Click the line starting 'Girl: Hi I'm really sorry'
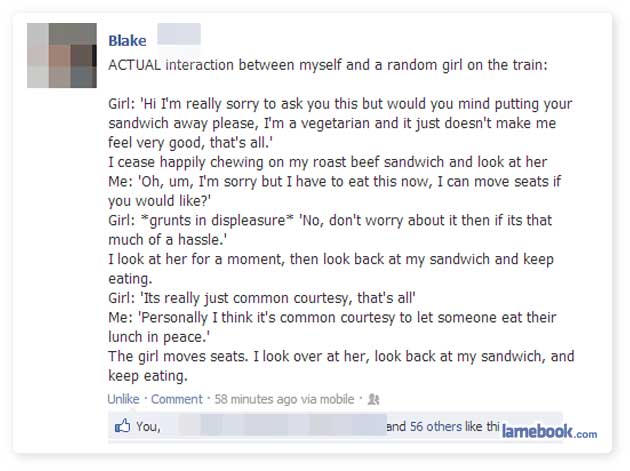630x471 pixels. [341, 103]
